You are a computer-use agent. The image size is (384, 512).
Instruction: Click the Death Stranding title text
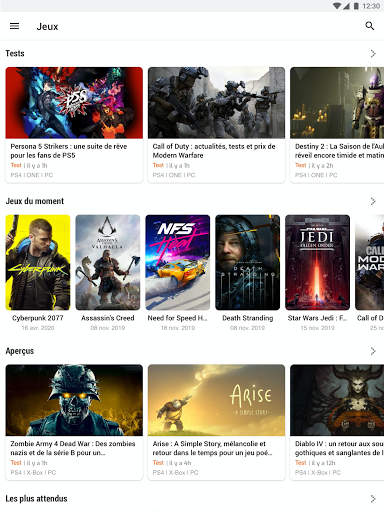[x=248, y=318]
